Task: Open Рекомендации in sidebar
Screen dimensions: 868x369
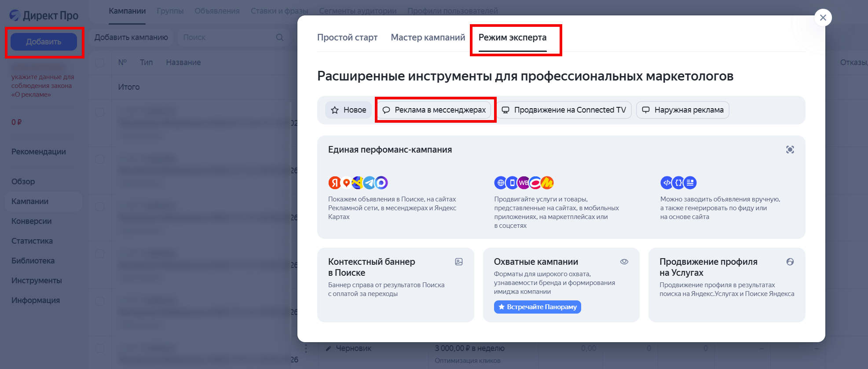Action: pyautogui.click(x=39, y=152)
